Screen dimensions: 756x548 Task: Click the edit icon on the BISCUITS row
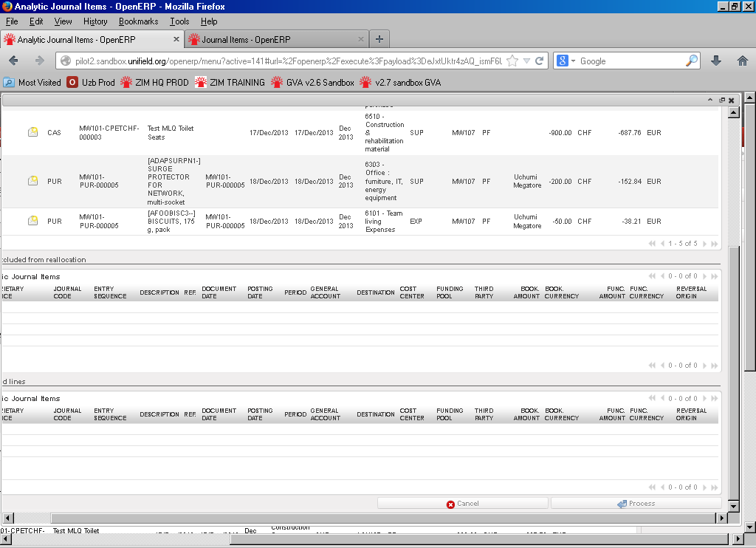point(32,220)
